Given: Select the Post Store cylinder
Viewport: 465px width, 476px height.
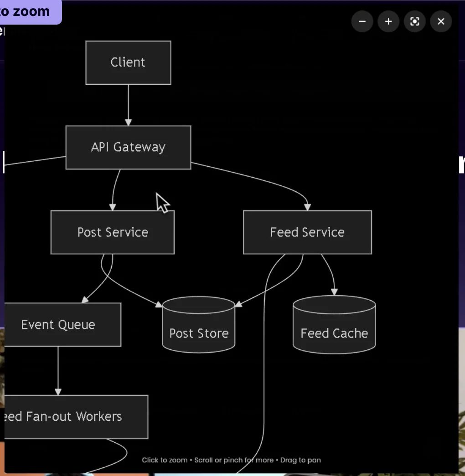Looking at the screenshot, I should pyautogui.click(x=199, y=324).
